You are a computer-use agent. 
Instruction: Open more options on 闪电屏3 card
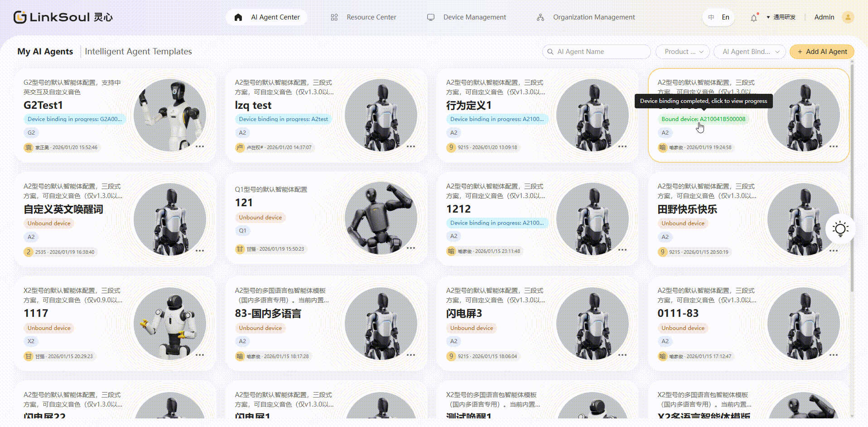[622, 355]
